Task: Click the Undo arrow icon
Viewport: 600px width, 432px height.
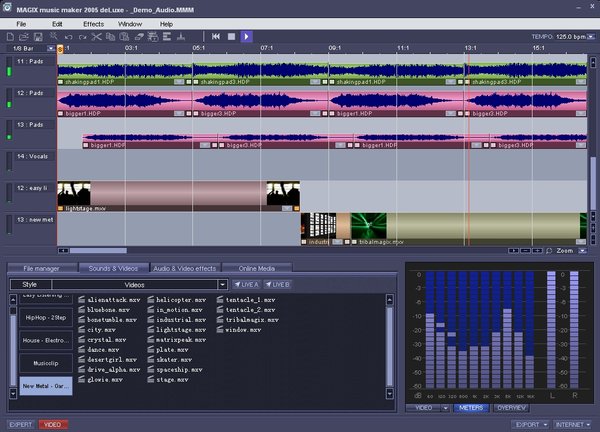Action: click(69, 37)
